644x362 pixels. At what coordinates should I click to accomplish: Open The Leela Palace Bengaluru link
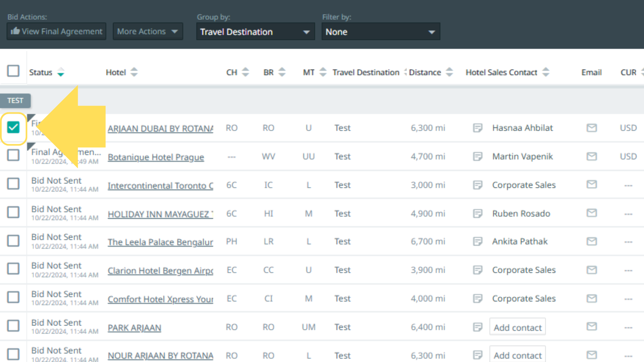point(160,242)
